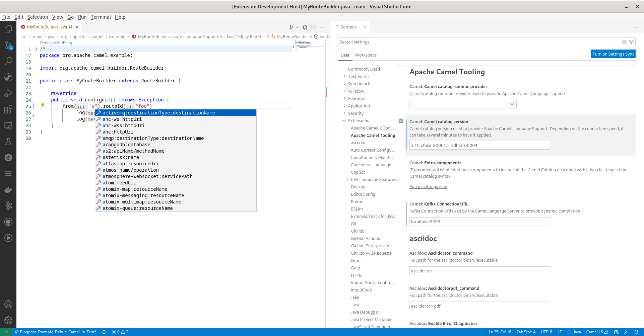Unfold the collapsed comment on line 1

(x=36, y=49)
